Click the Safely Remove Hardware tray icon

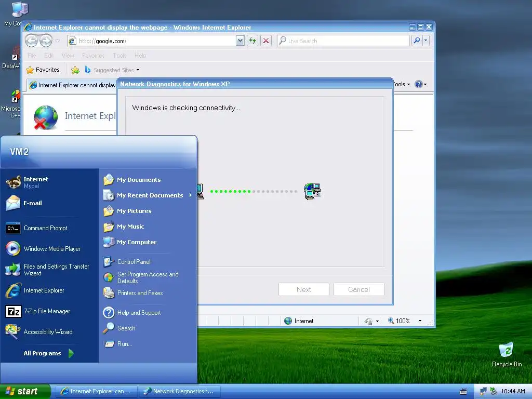[493, 391]
